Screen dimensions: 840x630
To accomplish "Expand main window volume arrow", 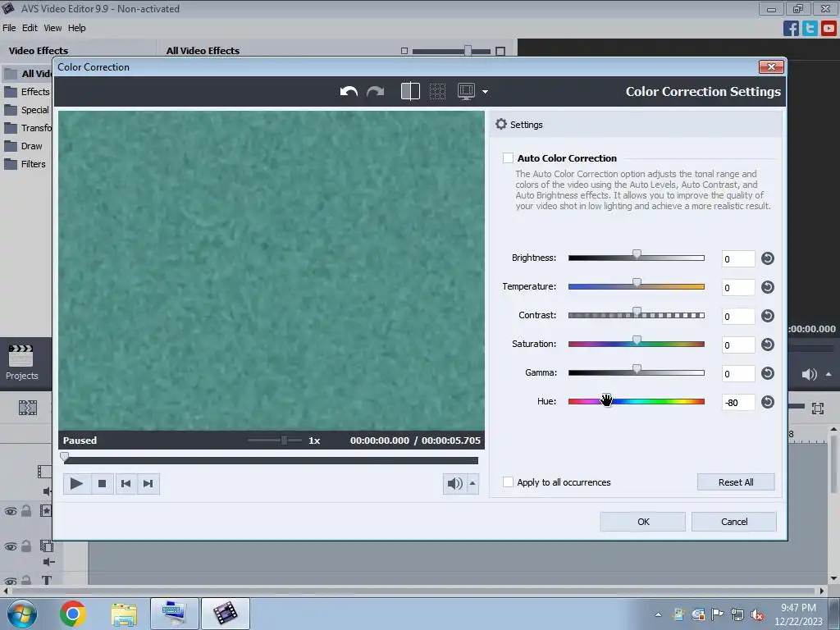I will coord(829,374).
